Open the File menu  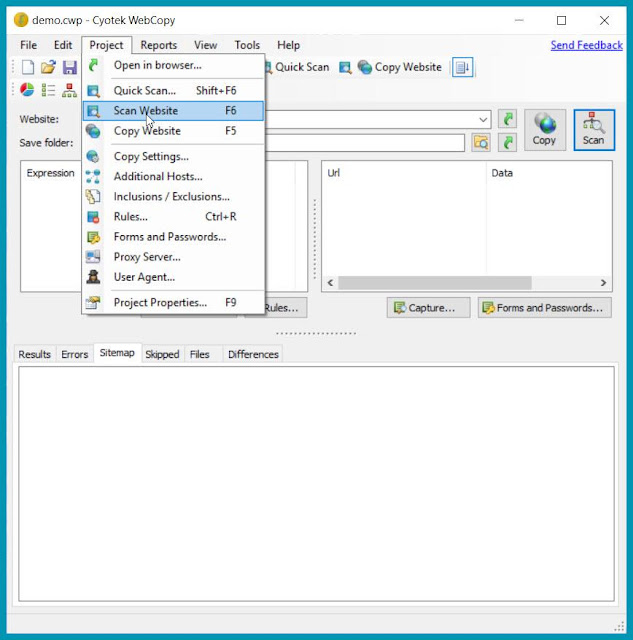pyautogui.click(x=29, y=45)
